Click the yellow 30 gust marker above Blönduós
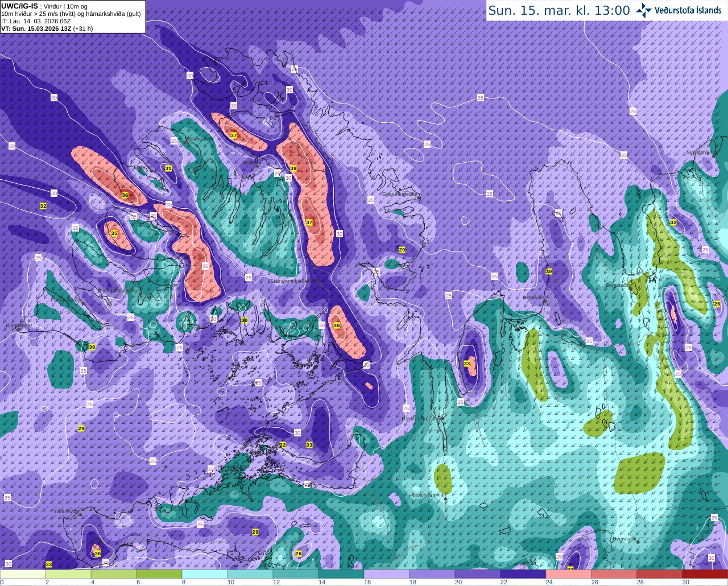This screenshot has width=728, height=586. pos(549,271)
